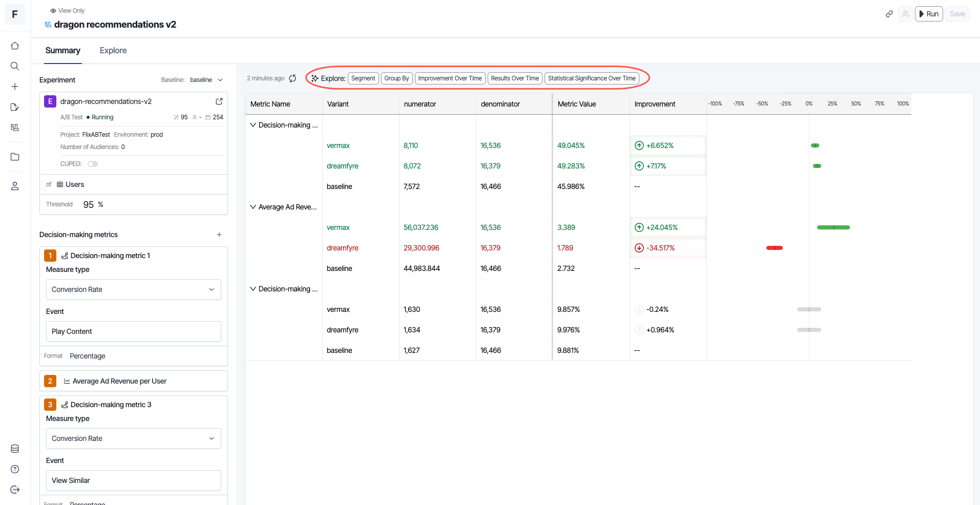Image resolution: width=980 pixels, height=505 pixels.
Task: Click the Segment explore button
Action: pos(363,78)
